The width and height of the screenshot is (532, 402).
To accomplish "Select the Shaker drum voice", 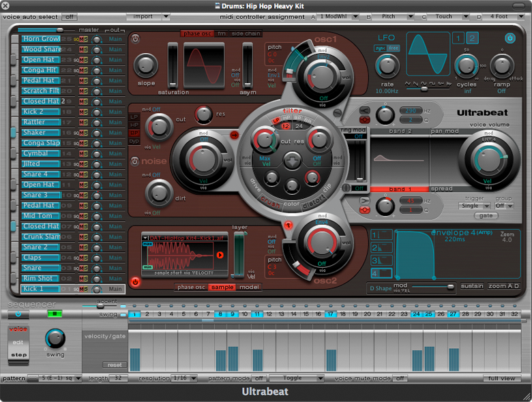I will click(44, 133).
